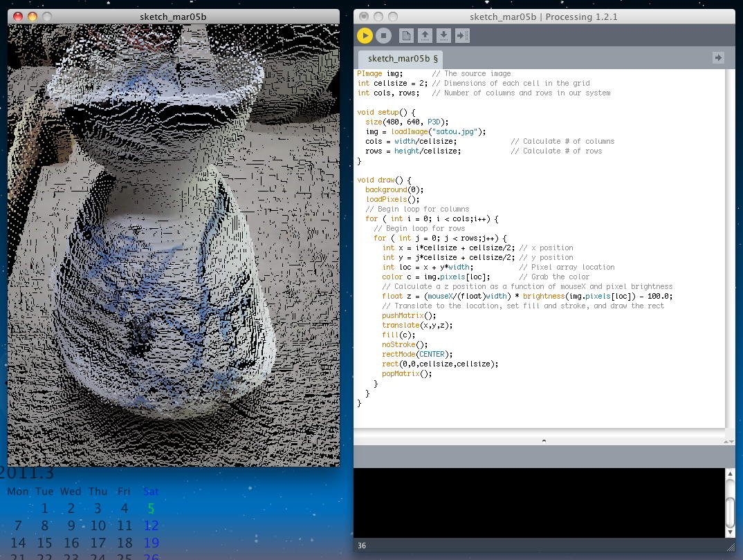
Task: Click the small collapse arrows beside divider
Action: tap(728, 440)
